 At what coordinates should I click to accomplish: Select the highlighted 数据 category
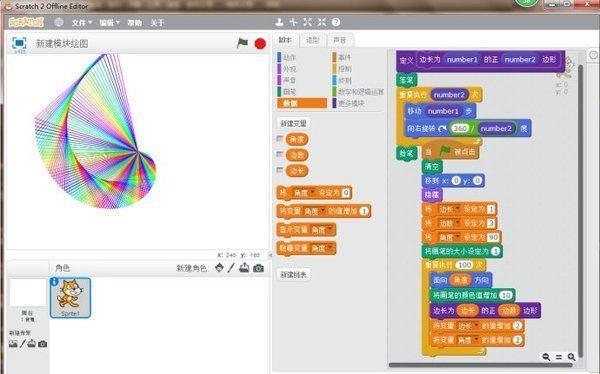(302, 103)
